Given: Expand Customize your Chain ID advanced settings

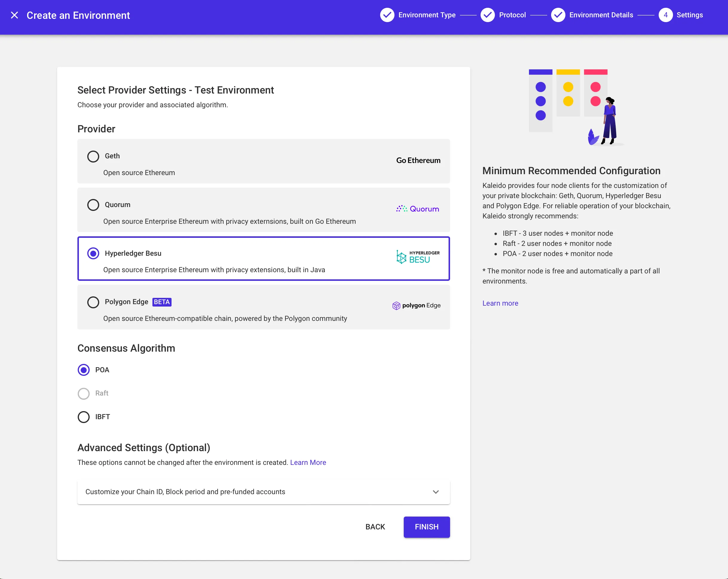Looking at the screenshot, I should (185, 492).
